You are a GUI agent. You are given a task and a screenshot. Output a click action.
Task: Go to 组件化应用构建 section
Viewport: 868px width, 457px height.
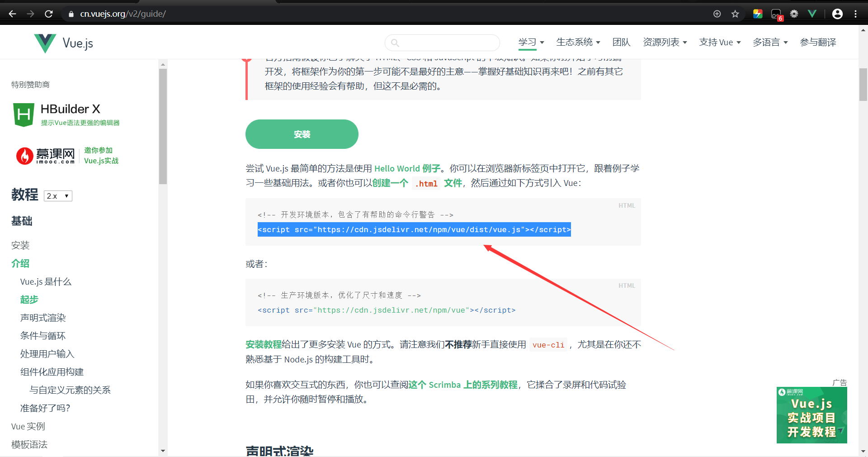tap(52, 372)
